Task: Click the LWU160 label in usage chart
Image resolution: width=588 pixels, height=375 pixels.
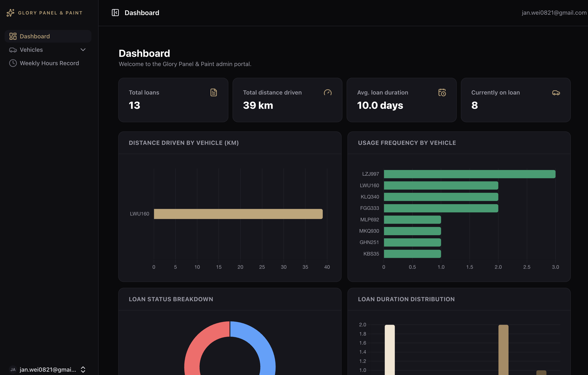Action: (x=369, y=186)
